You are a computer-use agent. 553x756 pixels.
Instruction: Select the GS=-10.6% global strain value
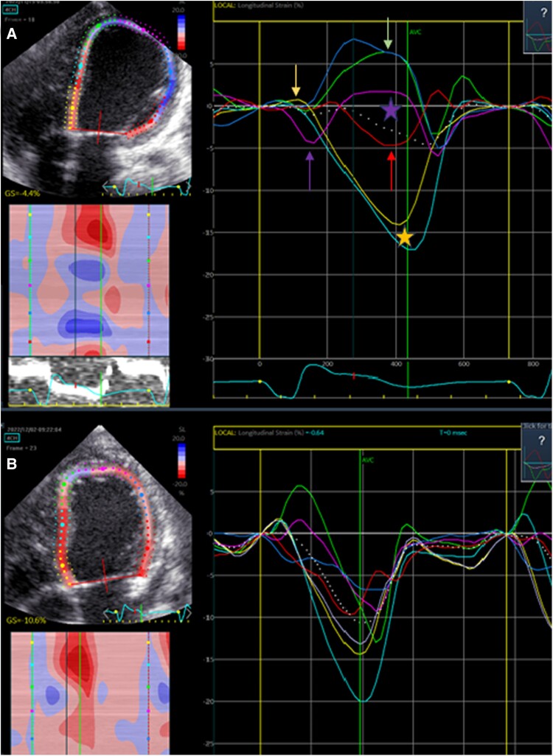pyautogui.click(x=25, y=620)
